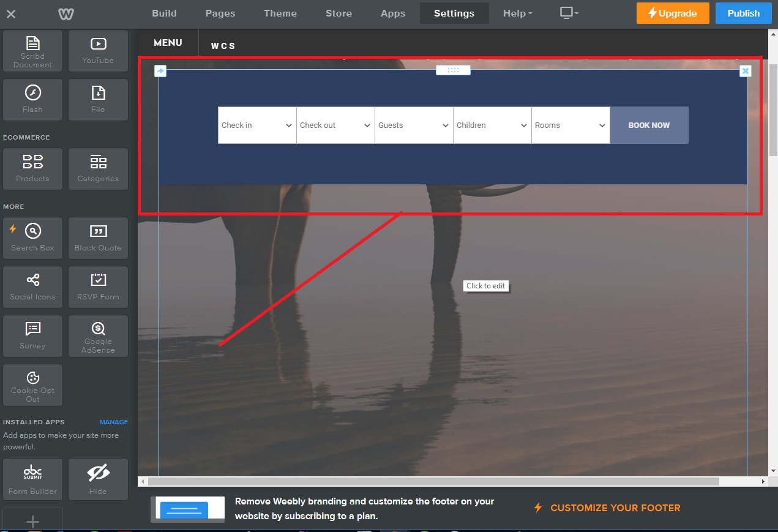Choose the Social Icons element
778x532 pixels.
pos(32,287)
